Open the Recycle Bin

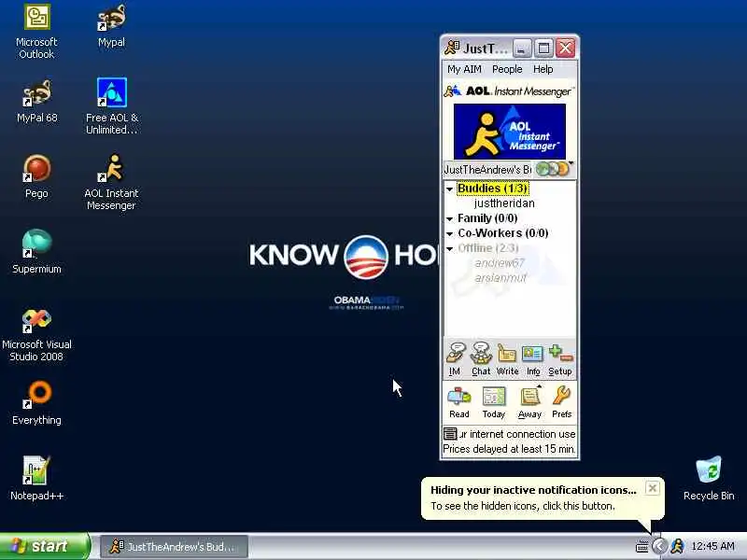point(709,479)
